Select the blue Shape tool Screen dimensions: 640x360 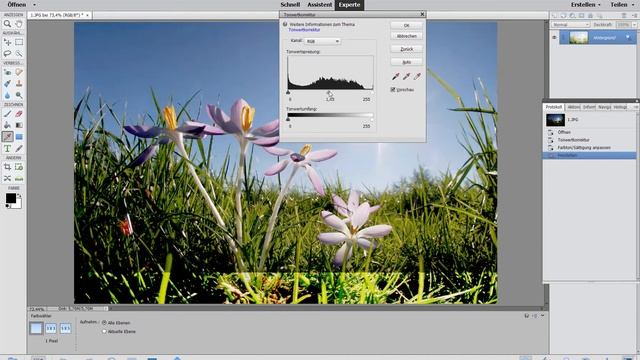click(x=19, y=137)
